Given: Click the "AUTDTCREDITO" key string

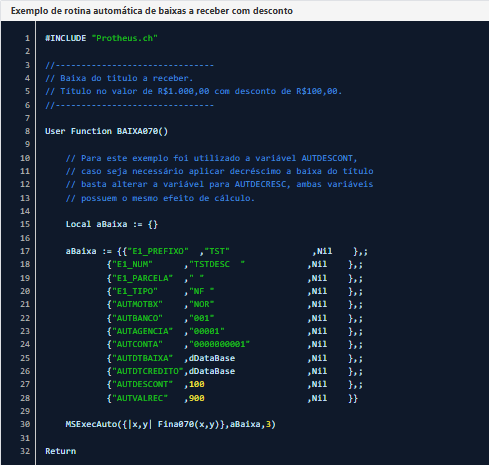Looking at the screenshot, I should (x=147, y=371).
